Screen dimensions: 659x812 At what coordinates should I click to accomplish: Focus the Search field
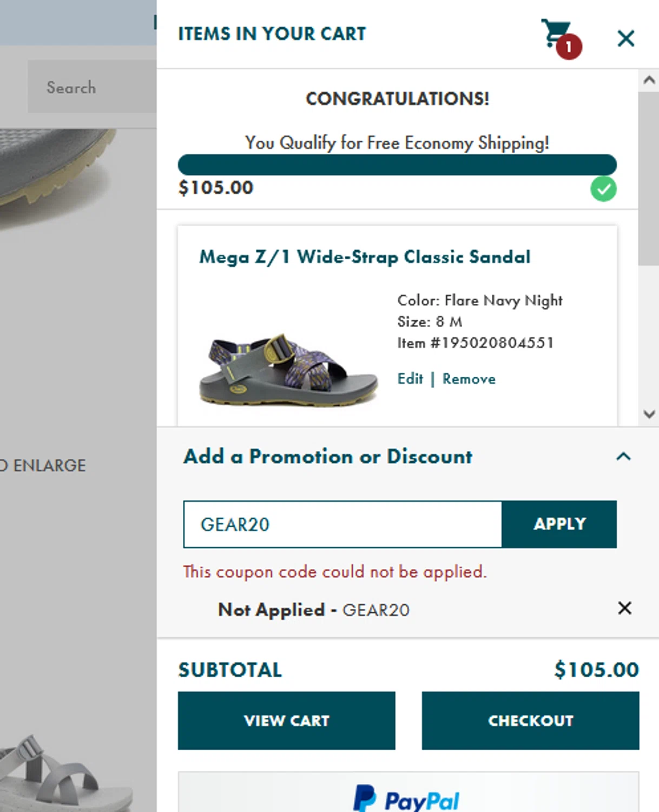click(92, 87)
